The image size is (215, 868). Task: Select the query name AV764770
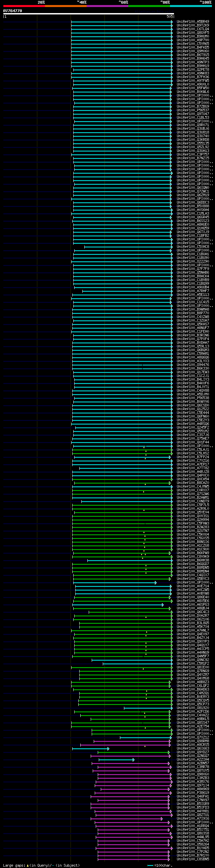(12, 11)
